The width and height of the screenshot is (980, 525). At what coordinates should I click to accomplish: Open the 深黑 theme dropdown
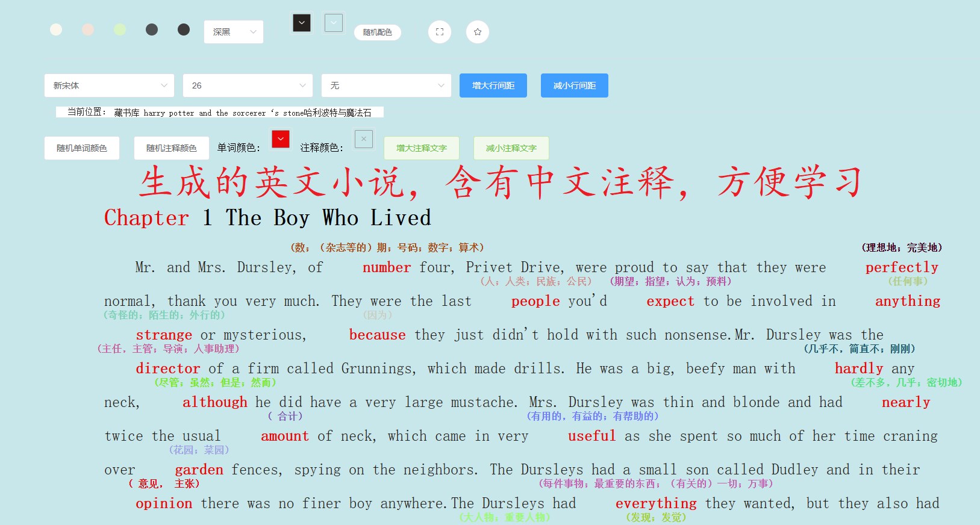point(234,32)
